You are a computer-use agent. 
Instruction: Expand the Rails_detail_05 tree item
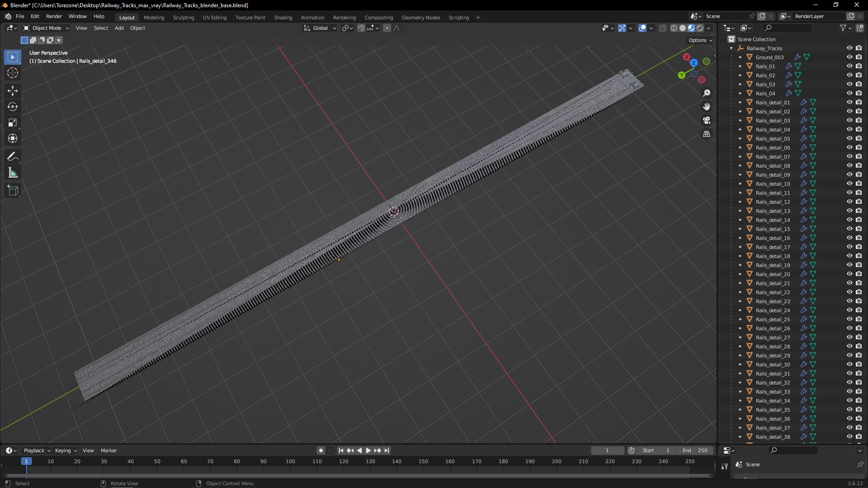click(x=741, y=139)
